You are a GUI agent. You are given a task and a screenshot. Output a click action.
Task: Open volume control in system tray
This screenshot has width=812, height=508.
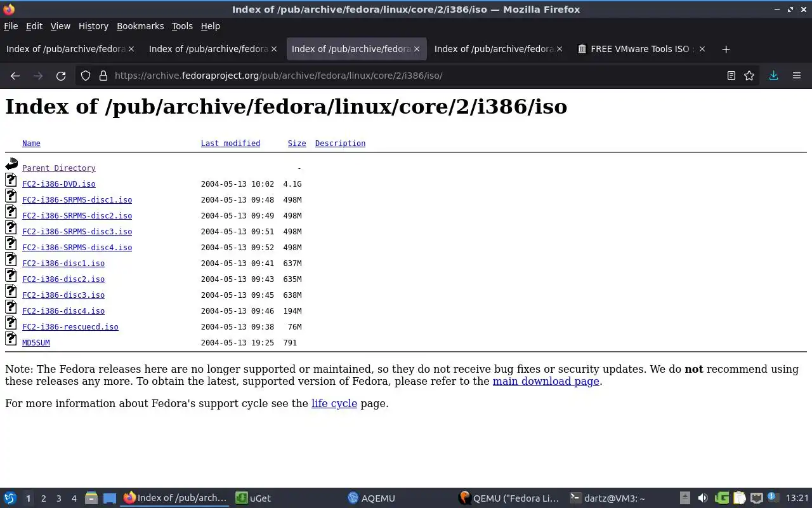[702, 498]
